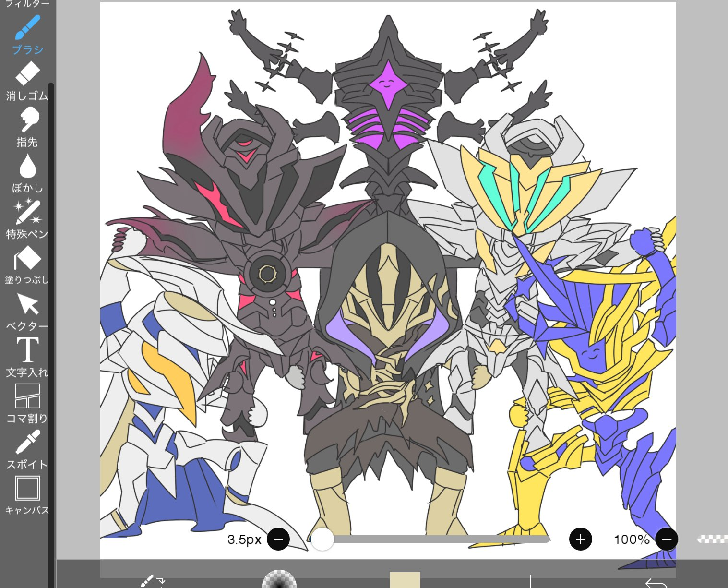
Task: Switch to the ベクター (Vector) tool
Action: (x=27, y=312)
